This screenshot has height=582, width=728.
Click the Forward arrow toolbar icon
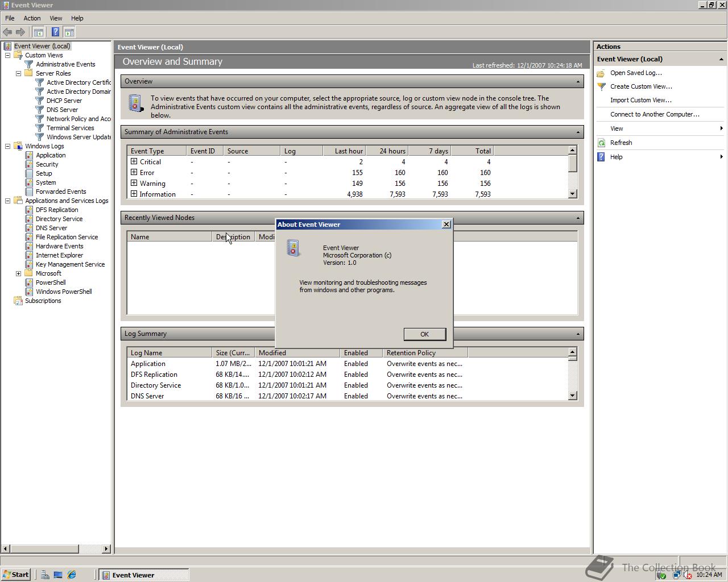tap(20, 32)
